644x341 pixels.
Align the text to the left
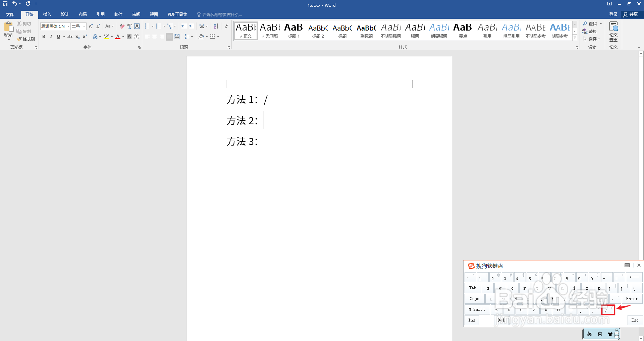[x=147, y=37]
